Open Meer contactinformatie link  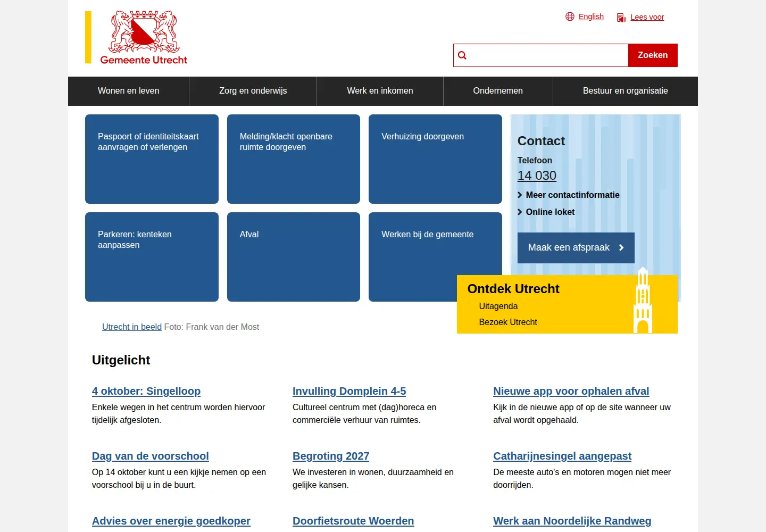click(572, 195)
